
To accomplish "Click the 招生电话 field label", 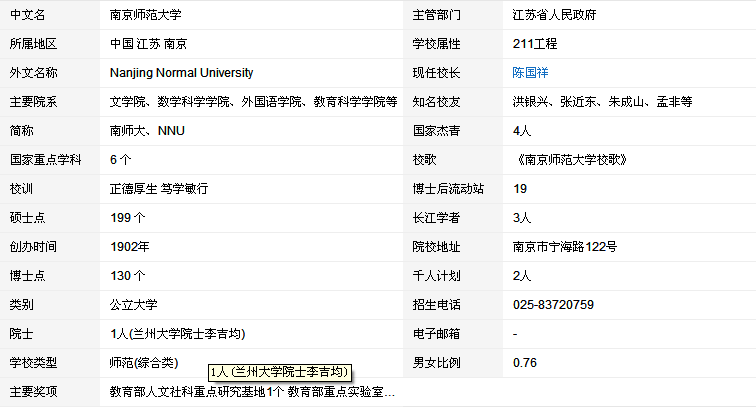I will click(x=436, y=304).
